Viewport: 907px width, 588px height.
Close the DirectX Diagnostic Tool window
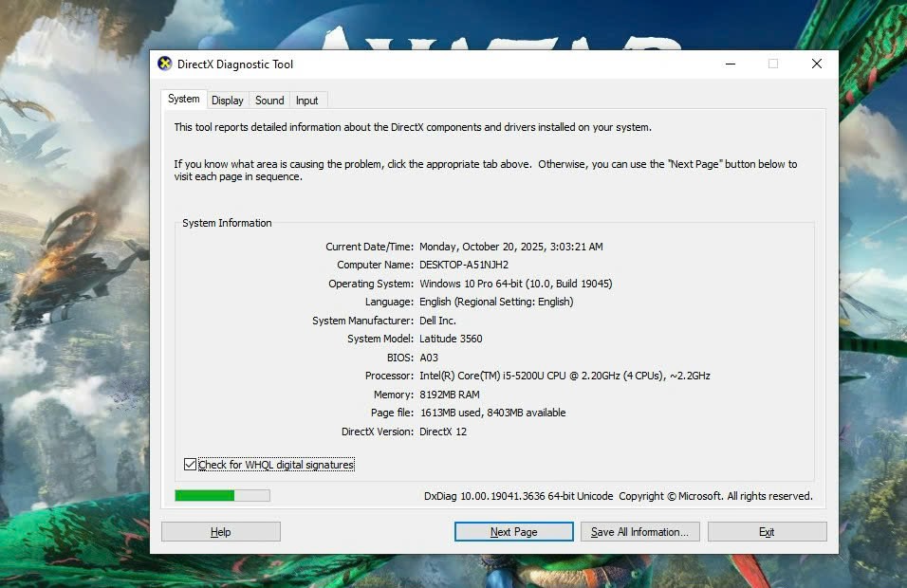tap(816, 64)
